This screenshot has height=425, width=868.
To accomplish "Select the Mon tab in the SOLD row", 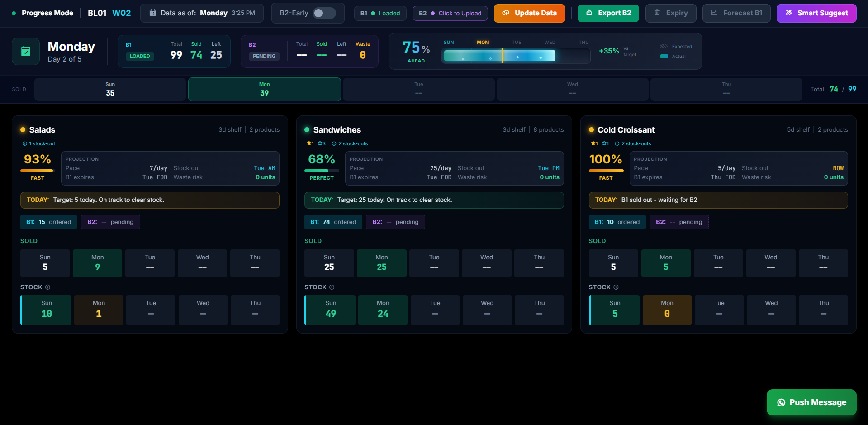I will (264, 89).
